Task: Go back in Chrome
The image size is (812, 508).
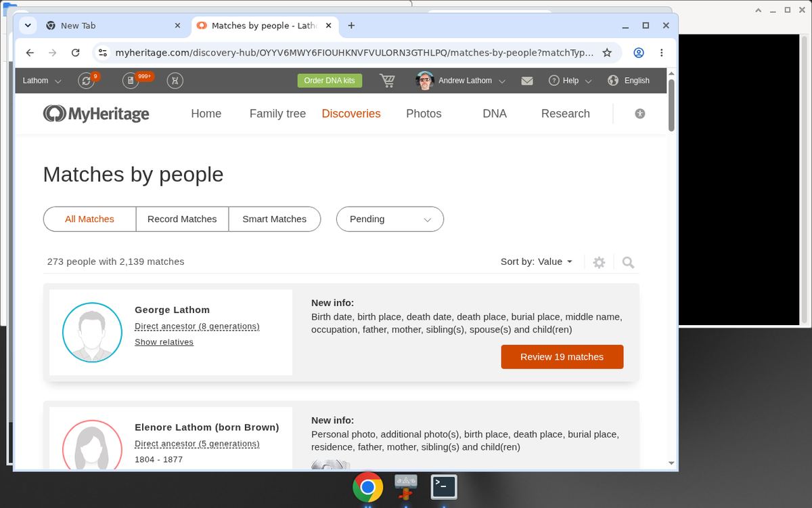Action: click(30, 52)
